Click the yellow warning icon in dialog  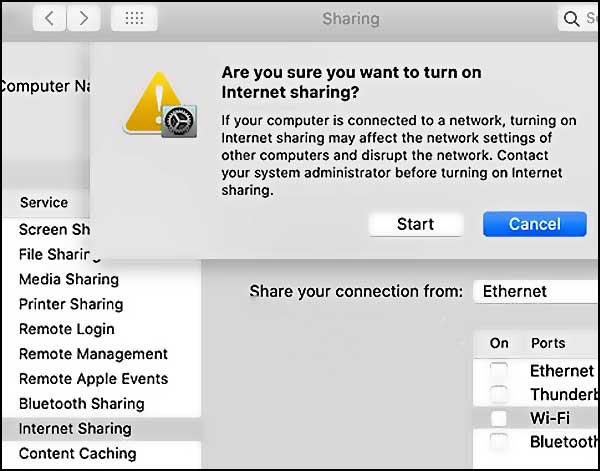pos(160,104)
